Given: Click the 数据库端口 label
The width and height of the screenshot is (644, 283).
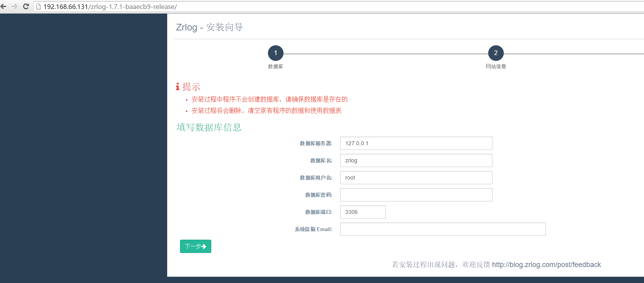Looking at the screenshot, I should tap(319, 212).
